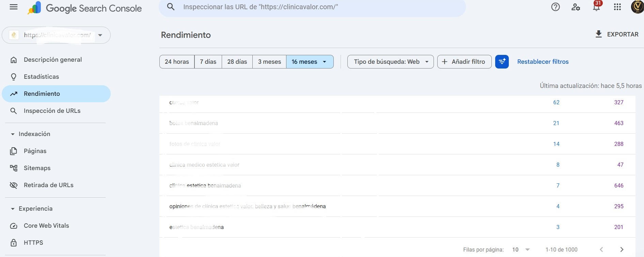Click the Rendimiento page heading
The height and width of the screenshot is (257, 644).
tap(186, 35)
